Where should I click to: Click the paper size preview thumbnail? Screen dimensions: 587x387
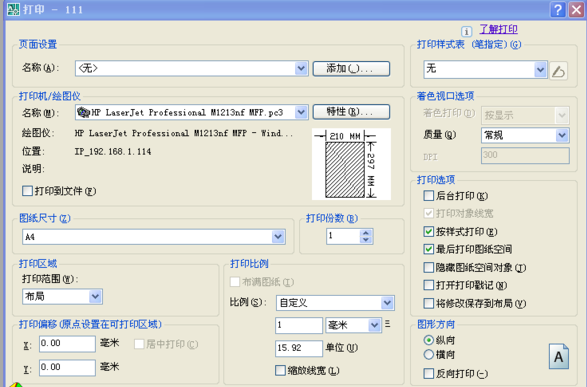351,164
